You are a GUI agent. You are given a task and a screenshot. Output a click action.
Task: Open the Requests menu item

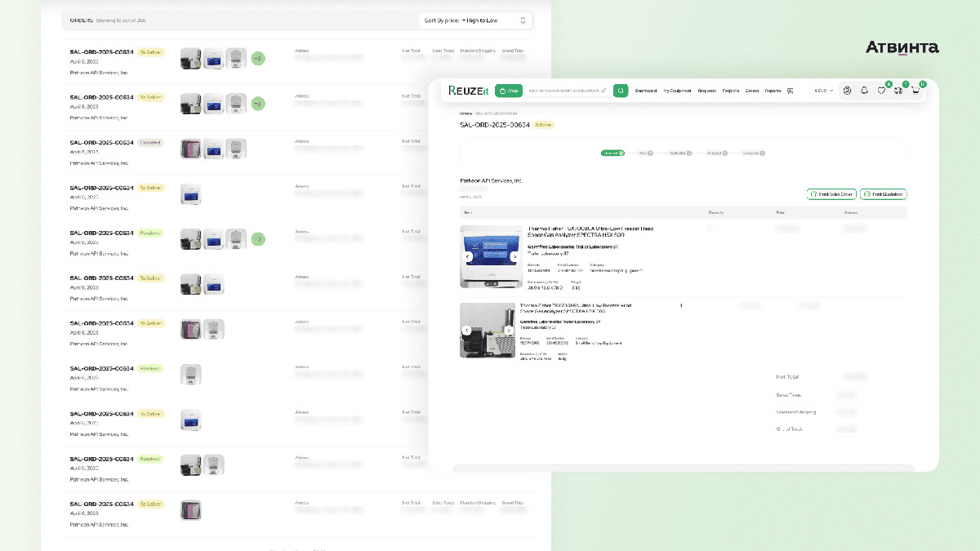pyautogui.click(x=706, y=91)
